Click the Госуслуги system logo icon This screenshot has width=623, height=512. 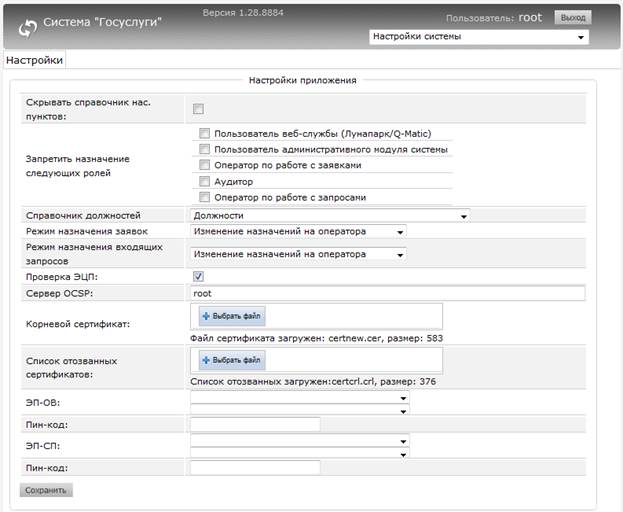(x=27, y=22)
